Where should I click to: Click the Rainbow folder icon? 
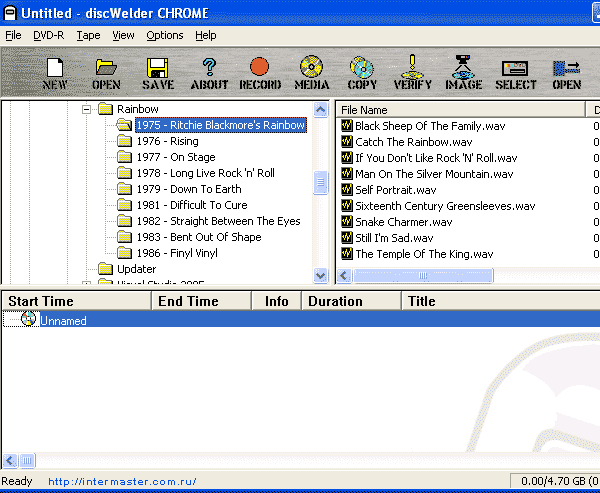(x=105, y=109)
